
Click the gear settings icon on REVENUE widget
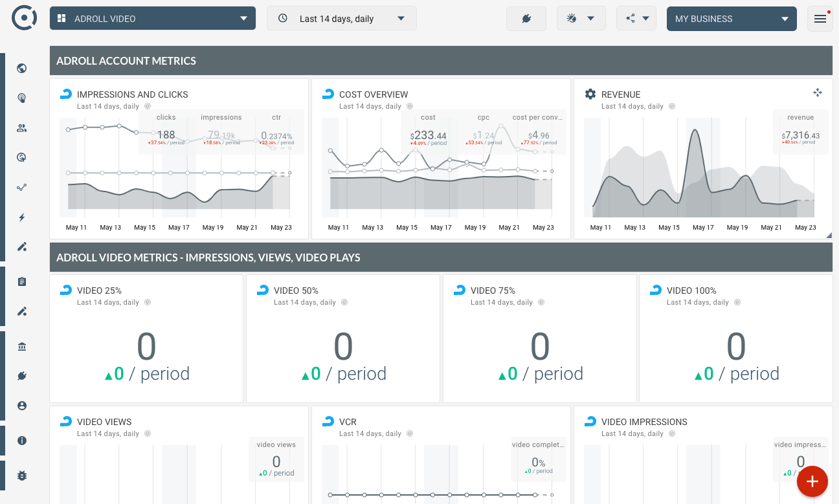pyautogui.click(x=590, y=94)
